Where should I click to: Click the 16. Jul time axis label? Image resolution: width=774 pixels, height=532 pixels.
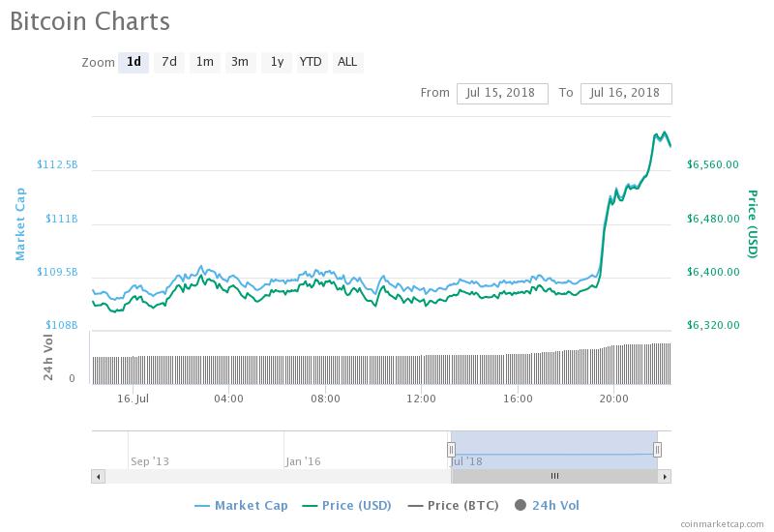tap(133, 399)
